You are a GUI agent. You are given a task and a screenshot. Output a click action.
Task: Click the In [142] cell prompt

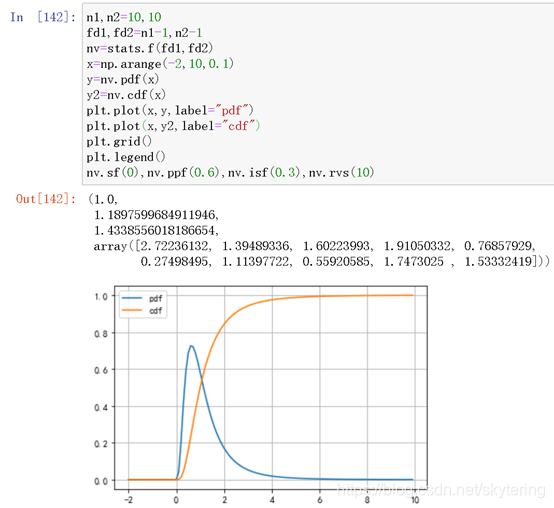click(x=43, y=17)
